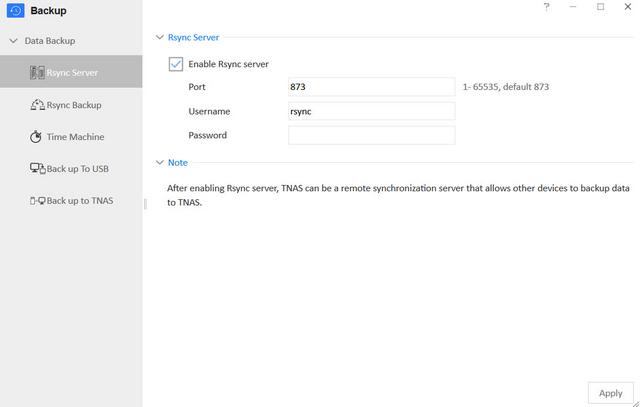Click the 'Username' field label
This screenshot has width=640, height=407.
click(209, 111)
